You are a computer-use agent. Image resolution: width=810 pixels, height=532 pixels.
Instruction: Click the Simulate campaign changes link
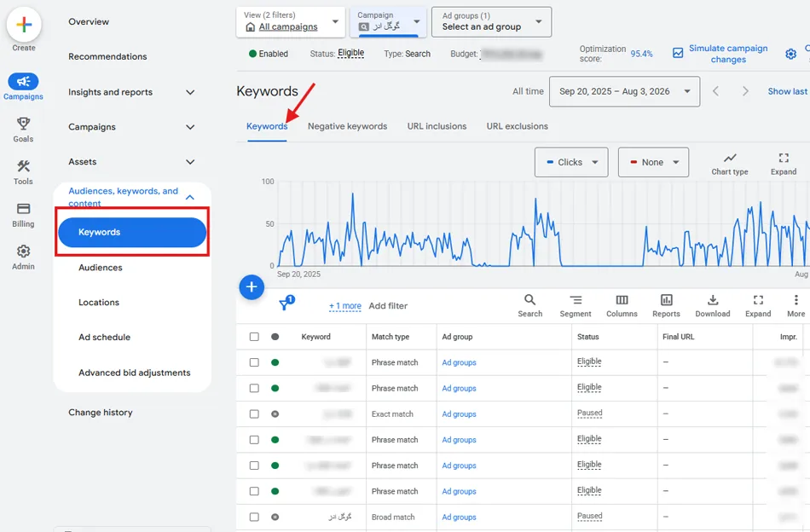728,54
